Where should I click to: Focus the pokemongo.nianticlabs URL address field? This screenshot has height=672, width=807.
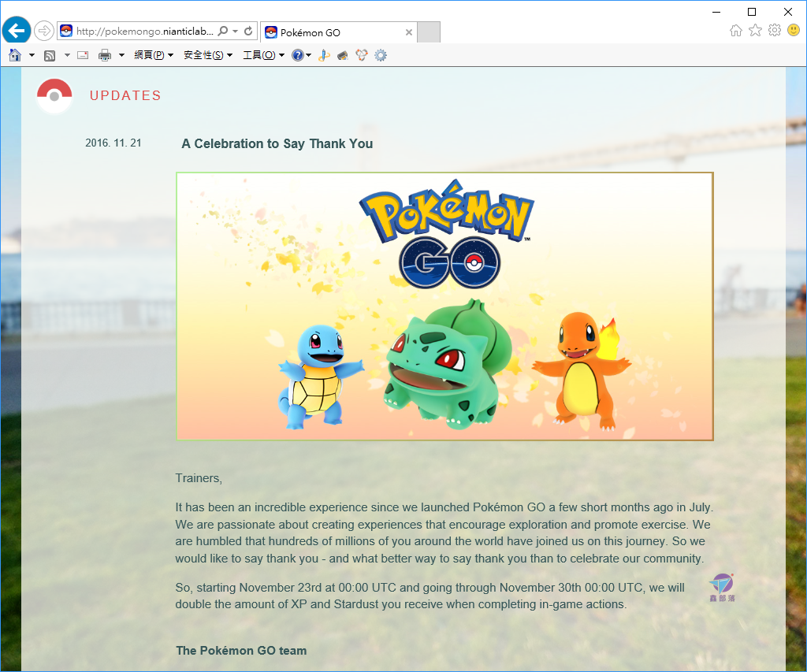coord(145,32)
